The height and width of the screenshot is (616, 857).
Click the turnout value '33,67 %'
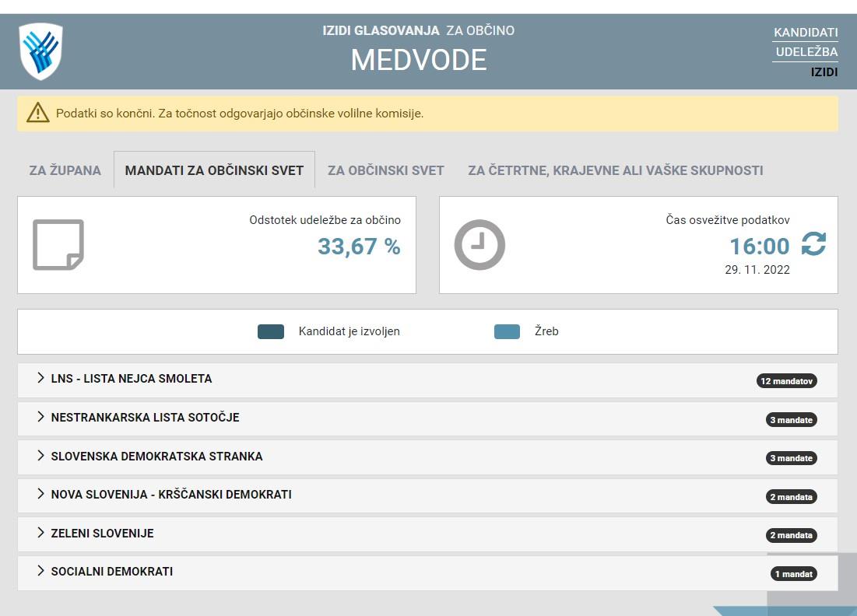point(359,247)
